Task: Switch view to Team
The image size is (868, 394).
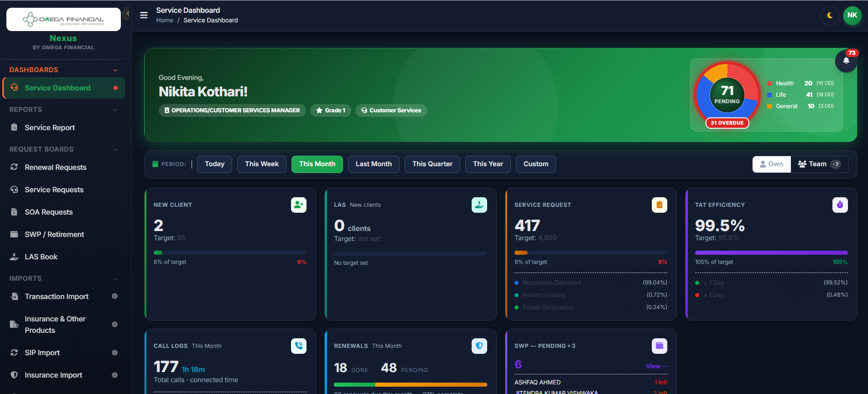Action: pyautogui.click(x=819, y=164)
